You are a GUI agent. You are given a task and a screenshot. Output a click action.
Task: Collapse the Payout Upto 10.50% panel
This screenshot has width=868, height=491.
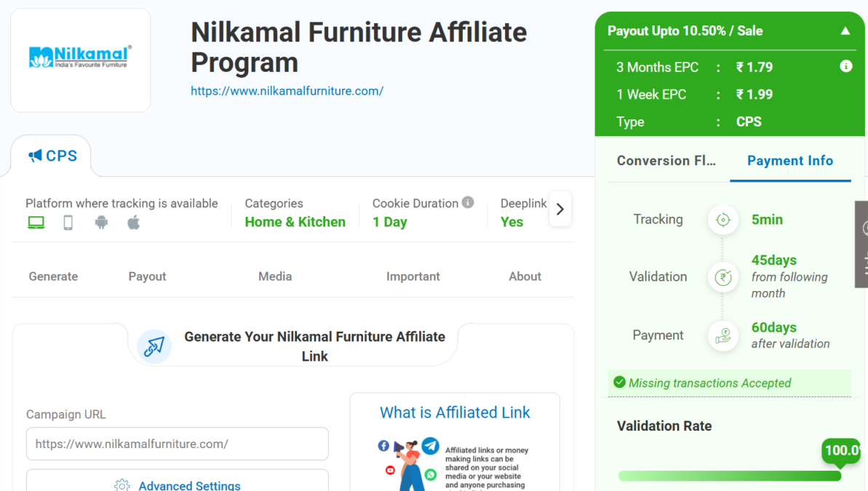tap(845, 31)
